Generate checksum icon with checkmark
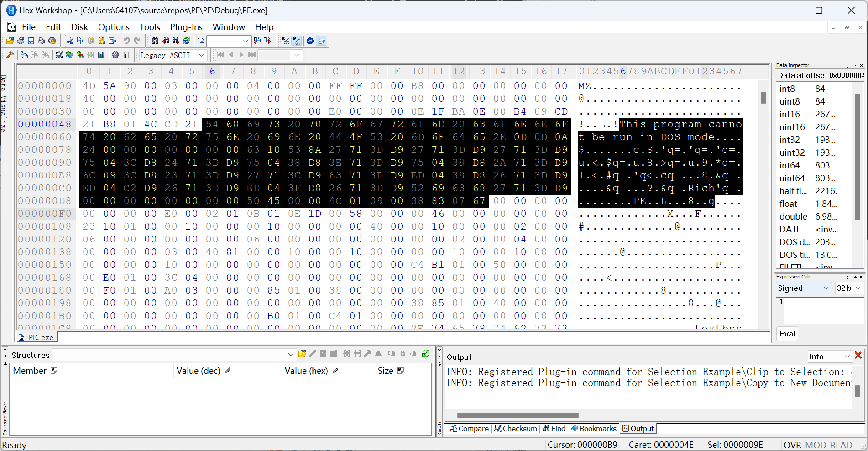Screen dimensions: 868x451 [x=59, y=55]
